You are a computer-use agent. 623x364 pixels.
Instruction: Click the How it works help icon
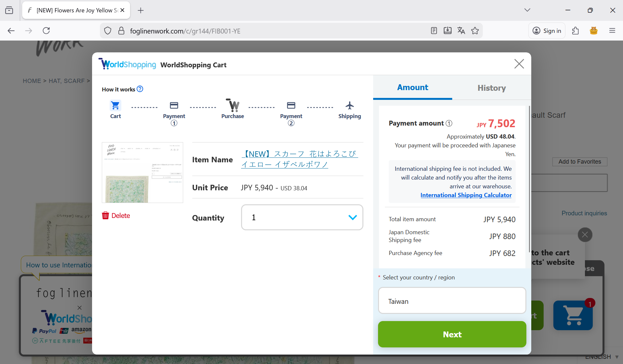140,89
